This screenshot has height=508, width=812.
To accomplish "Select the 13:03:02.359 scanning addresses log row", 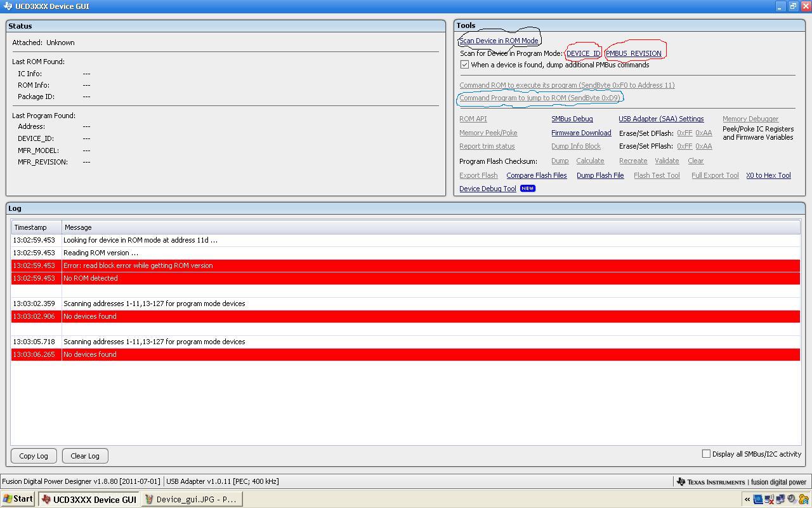I will 405,304.
